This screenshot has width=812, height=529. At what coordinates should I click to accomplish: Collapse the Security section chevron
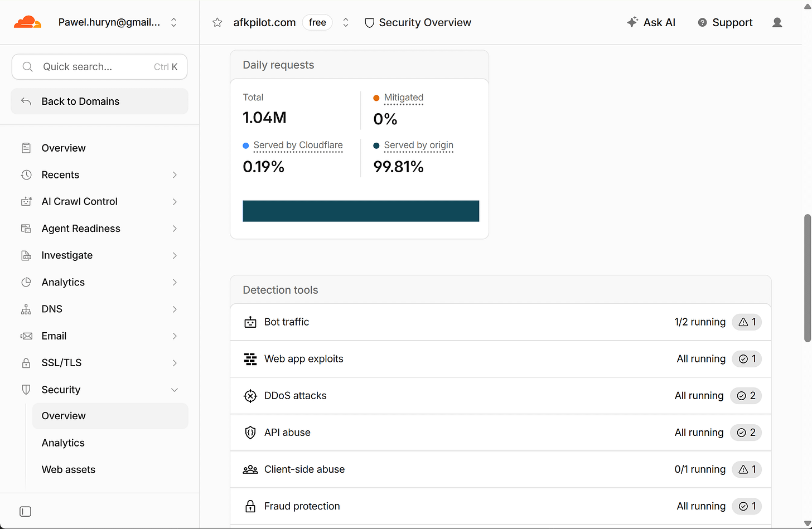point(175,390)
